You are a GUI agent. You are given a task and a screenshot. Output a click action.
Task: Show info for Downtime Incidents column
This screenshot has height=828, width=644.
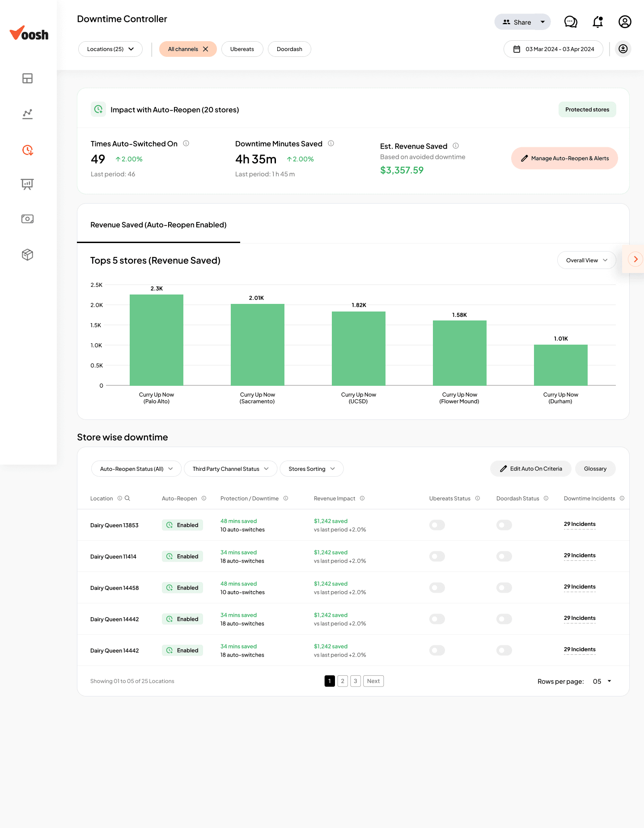(x=622, y=498)
